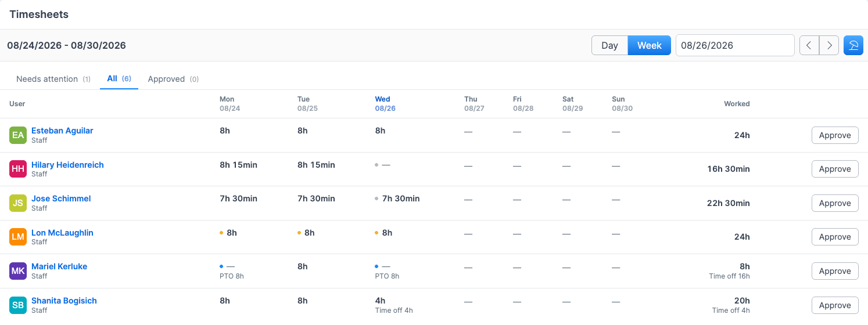Click the Fri 08/28 column header
Image resolution: width=868 pixels, height=325 pixels.
tap(523, 104)
